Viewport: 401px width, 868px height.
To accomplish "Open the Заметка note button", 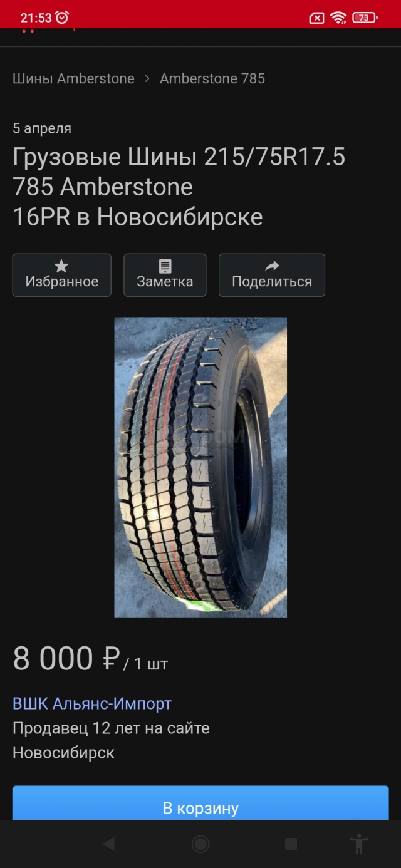I will 165,275.
